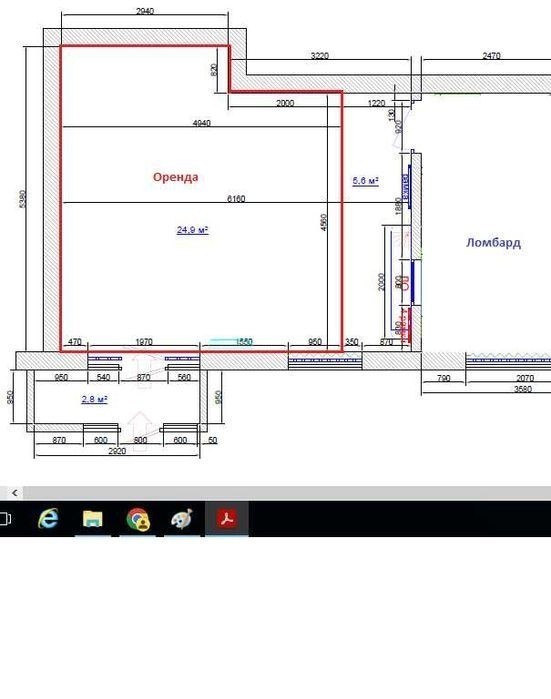Select the 24,9 м² area label

click(193, 230)
